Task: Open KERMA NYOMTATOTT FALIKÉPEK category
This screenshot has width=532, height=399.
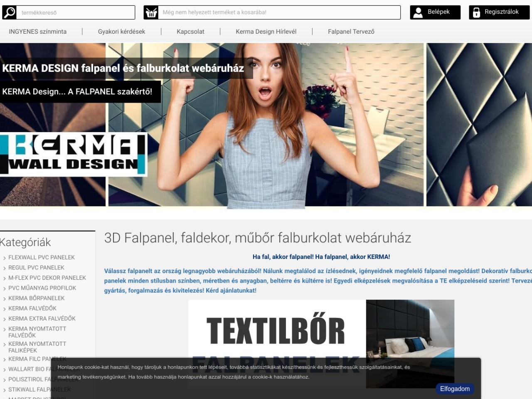Action: click(x=37, y=347)
